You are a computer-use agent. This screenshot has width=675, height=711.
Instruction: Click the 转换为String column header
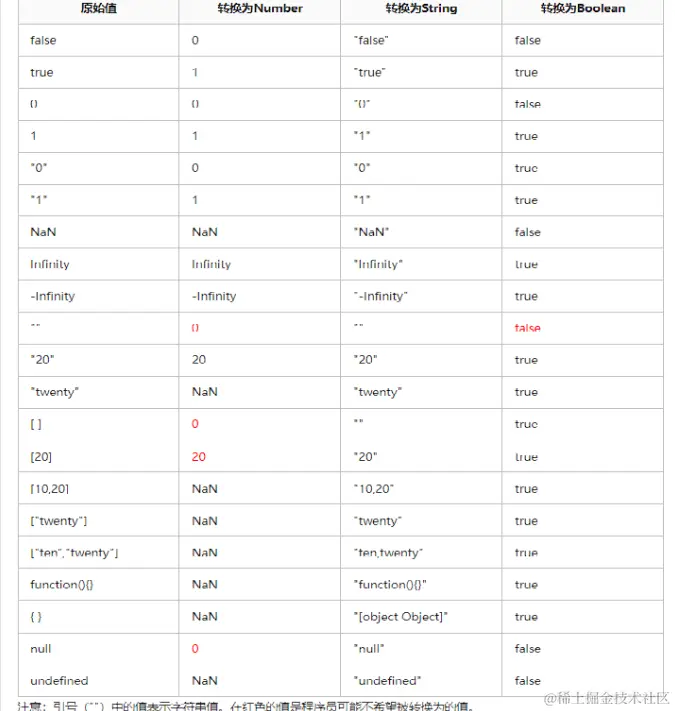tap(421, 8)
